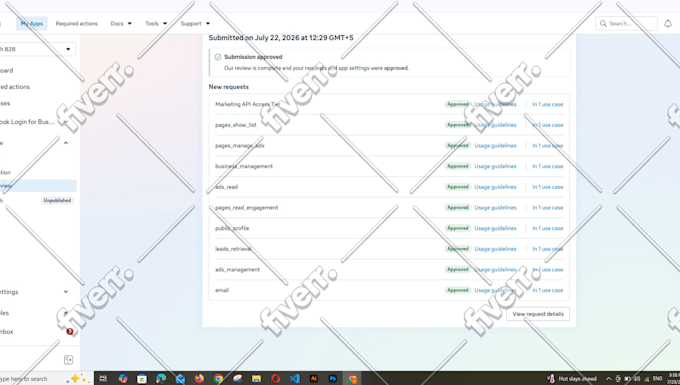Click the Unpublished status badge in sidebar
Image resolution: width=680 pixels, height=385 pixels.
pos(57,200)
